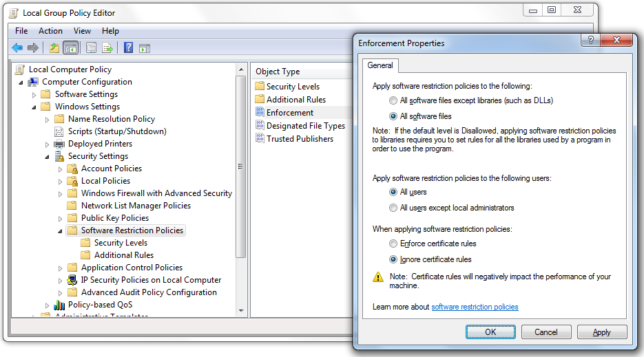Viewport: 644px width, 357px height.
Task: Click the Back arrow in the toolbar
Action: (x=17, y=47)
